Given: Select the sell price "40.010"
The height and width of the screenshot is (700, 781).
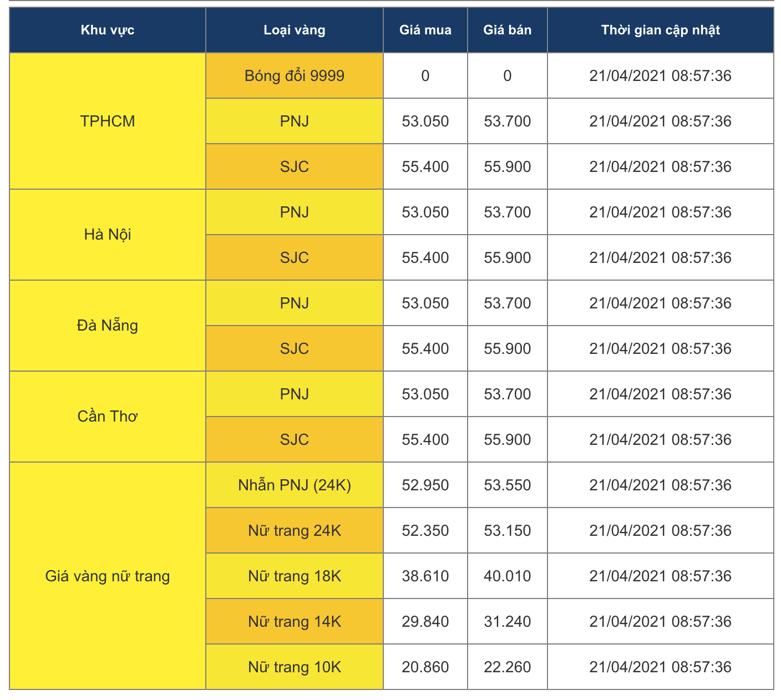Looking at the screenshot, I should tap(508, 576).
